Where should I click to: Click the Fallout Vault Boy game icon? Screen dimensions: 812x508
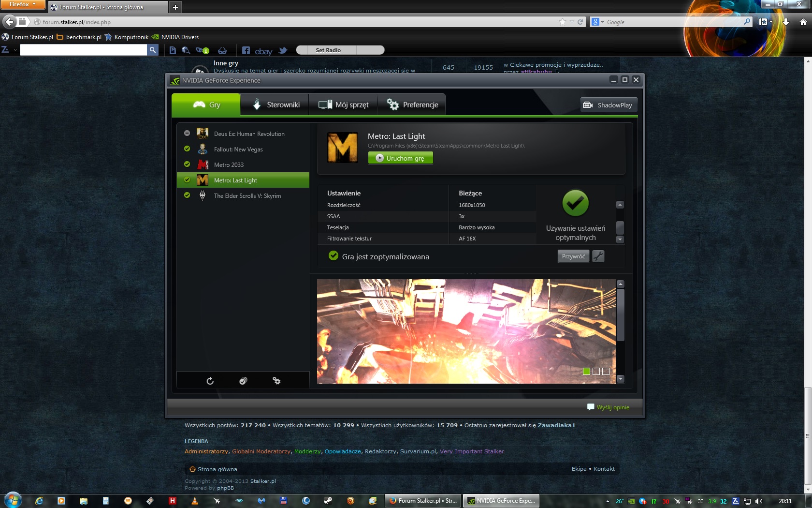tap(203, 149)
